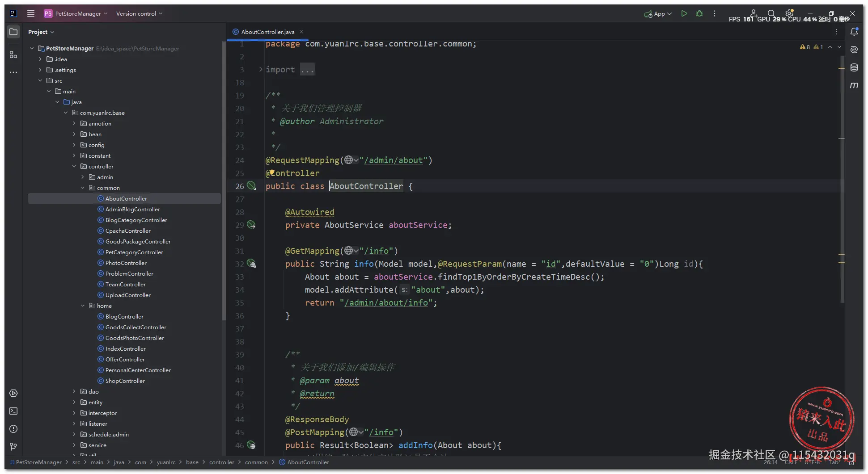868x474 pixels.
Task: Open the Problems tool window
Action: (x=13, y=429)
